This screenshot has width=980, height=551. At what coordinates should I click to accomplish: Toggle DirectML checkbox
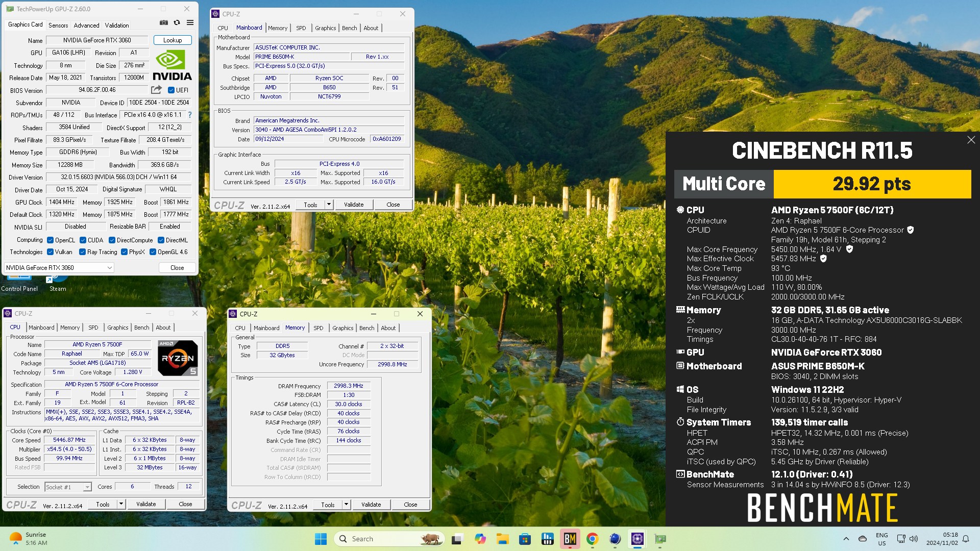tap(161, 240)
